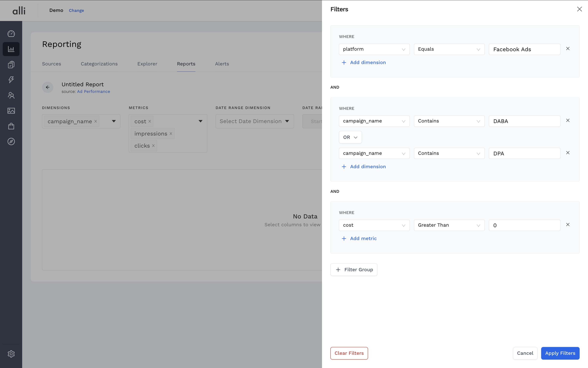Screen dimensions: 588x368
Task: Open the settings gear in sidebar
Action: pyautogui.click(x=11, y=354)
